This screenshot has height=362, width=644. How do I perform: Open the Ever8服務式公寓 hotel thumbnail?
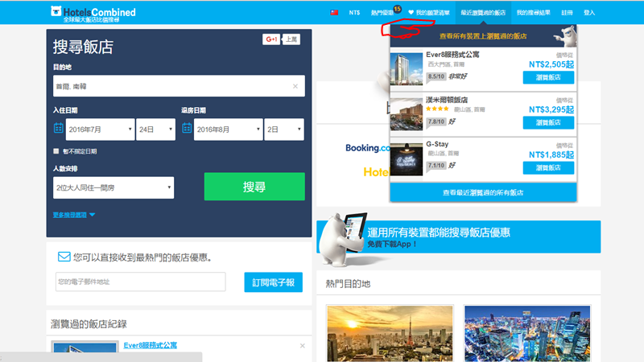(x=407, y=69)
